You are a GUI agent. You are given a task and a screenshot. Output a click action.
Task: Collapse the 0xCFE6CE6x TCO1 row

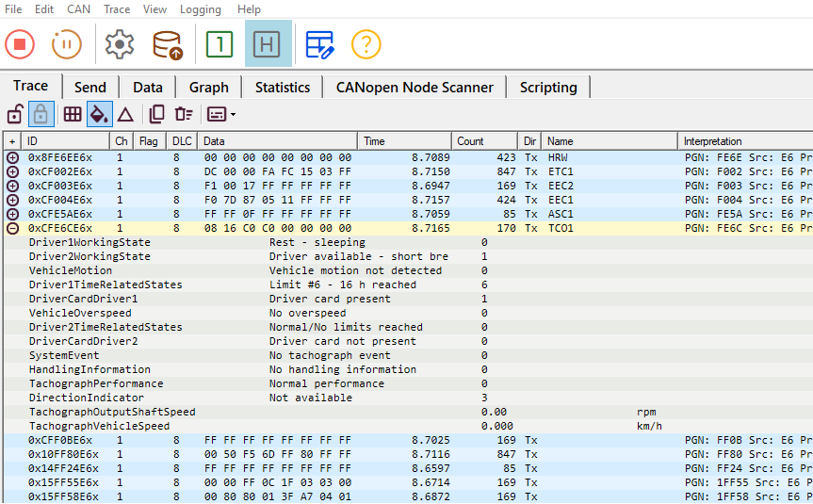tap(12, 228)
